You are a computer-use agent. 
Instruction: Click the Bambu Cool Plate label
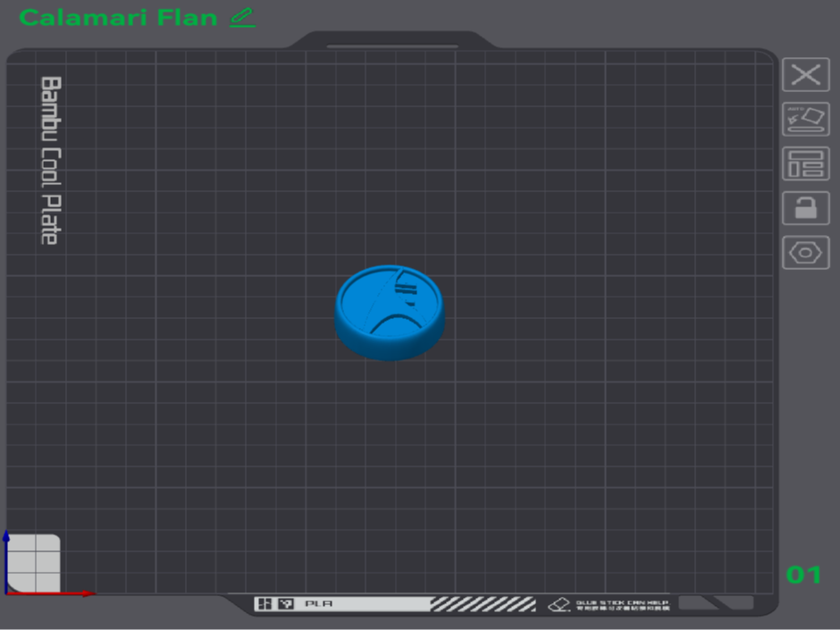coord(52,161)
